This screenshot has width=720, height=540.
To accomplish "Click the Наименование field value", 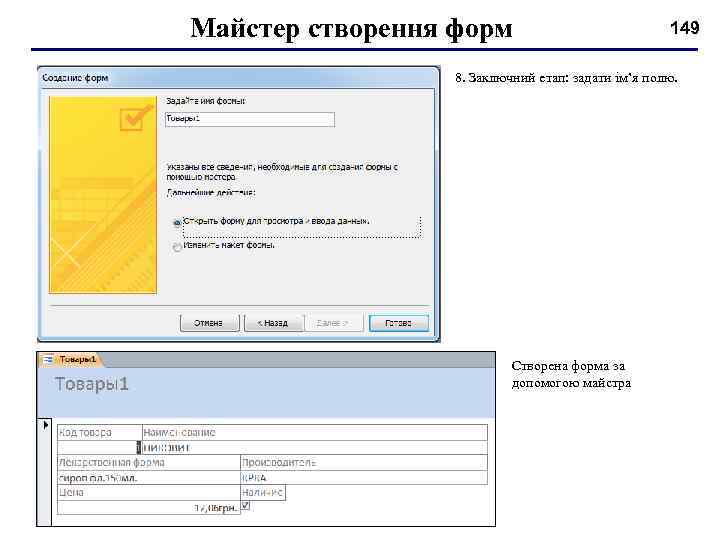I will [x=315, y=447].
